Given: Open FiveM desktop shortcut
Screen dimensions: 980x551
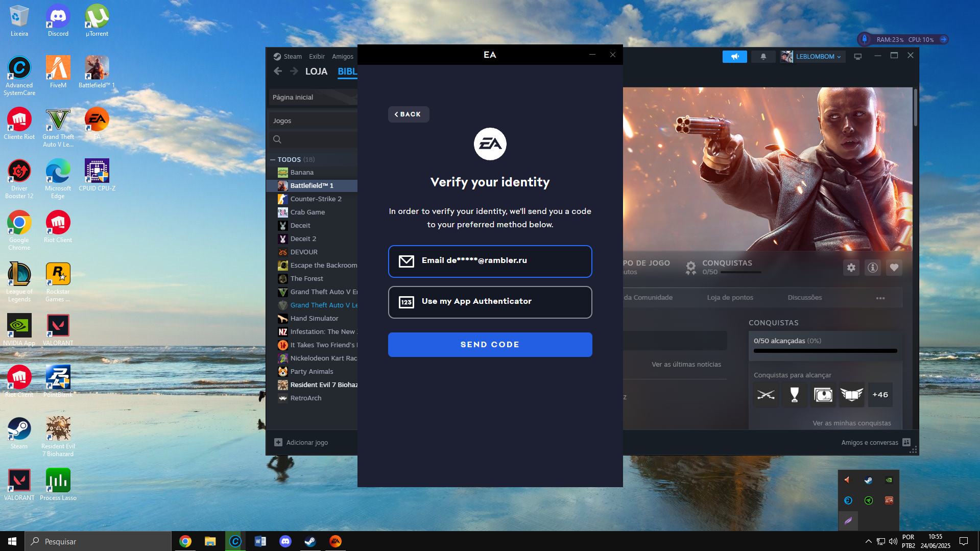Looking at the screenshot, I should point(58,73).
